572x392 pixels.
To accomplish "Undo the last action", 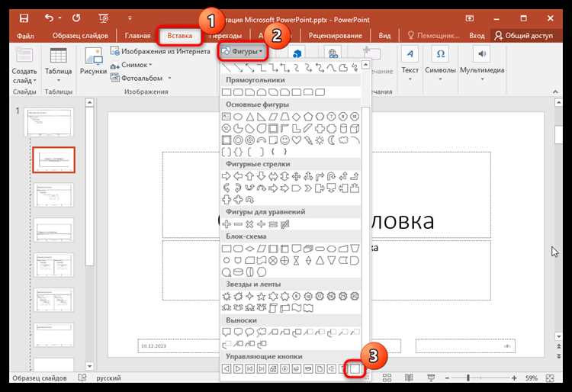I will [x=49, y=18].
